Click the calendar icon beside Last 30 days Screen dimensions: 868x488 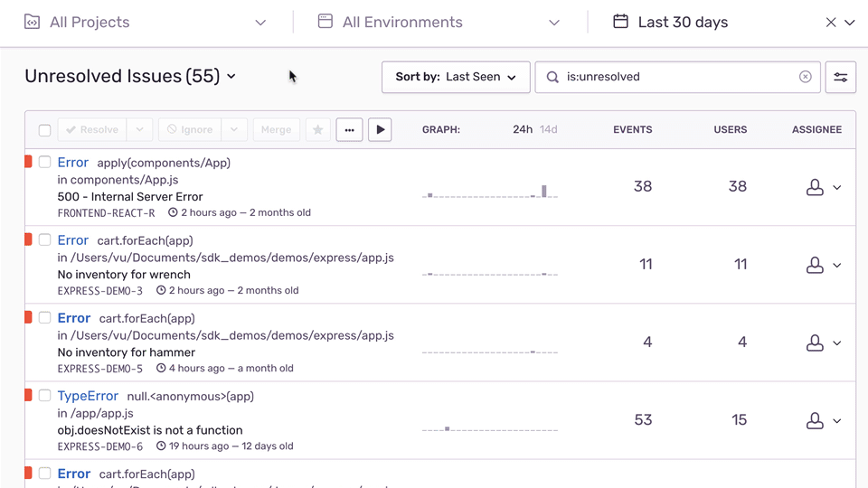coord(620,22)
